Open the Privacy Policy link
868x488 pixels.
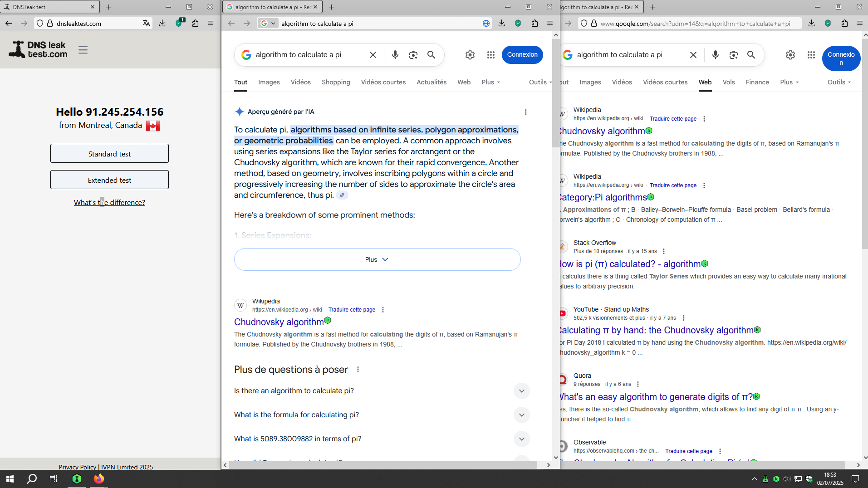point(77,467)
